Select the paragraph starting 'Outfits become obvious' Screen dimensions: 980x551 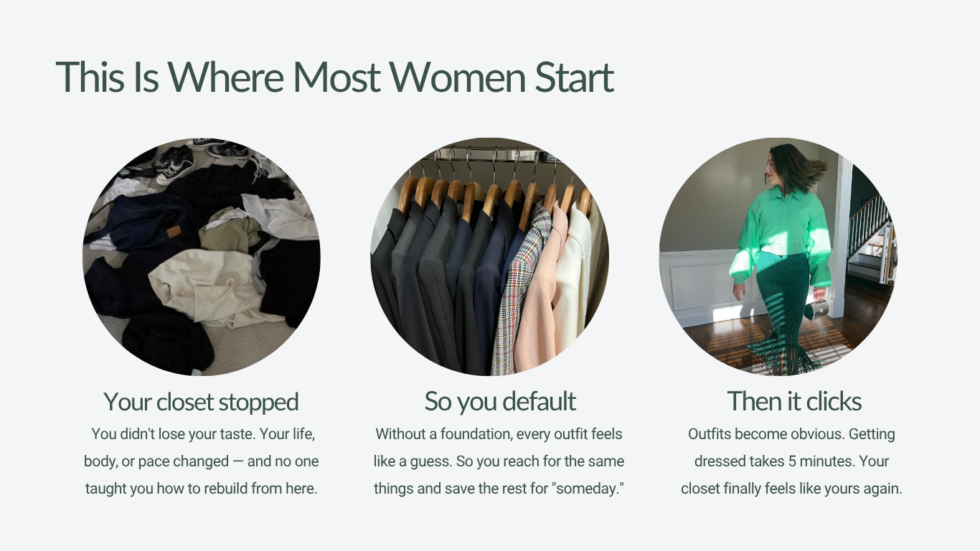[791, 461]
